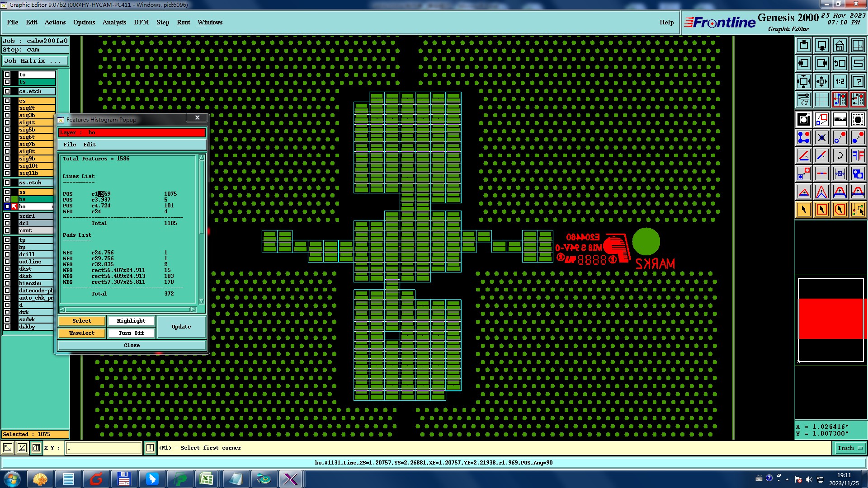Viewport: 868px width, 488px height.
Task: Click the Home view icon
Action: [x=840, y=45]
